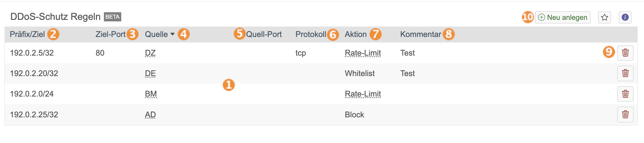Sort by Präfix/Ziel column header
The width and height of the screenshot is (644, 143).
coord(27,34)
